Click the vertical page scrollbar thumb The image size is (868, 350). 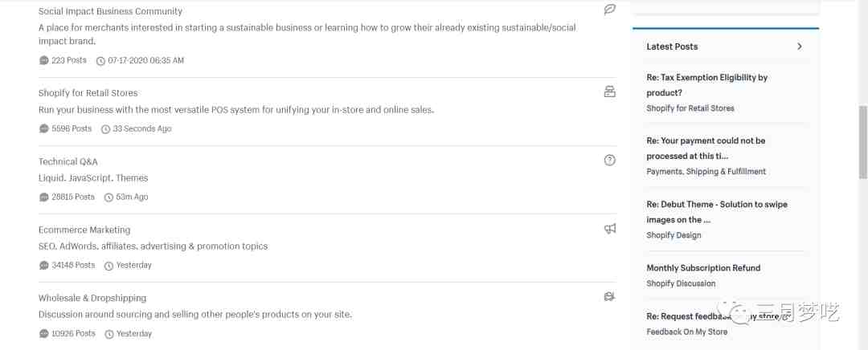pos(862,141)
